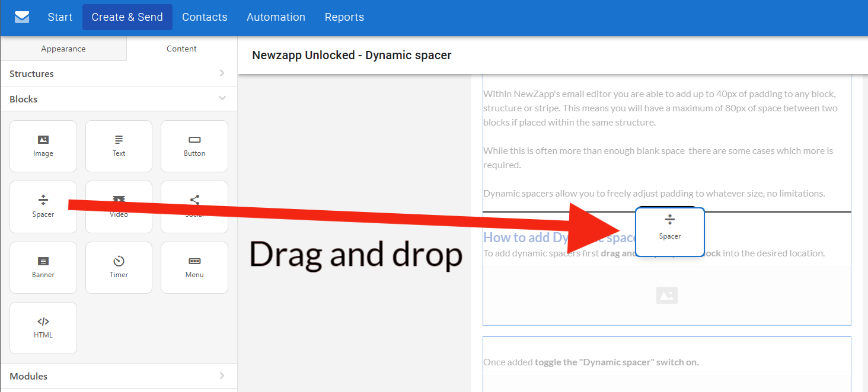
Task: Collapse the Blocks section
Action: (x=222, y=99)
